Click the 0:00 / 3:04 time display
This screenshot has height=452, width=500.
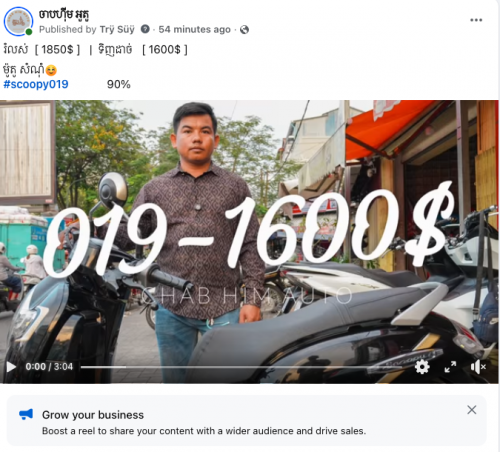(x=49, y=367)
